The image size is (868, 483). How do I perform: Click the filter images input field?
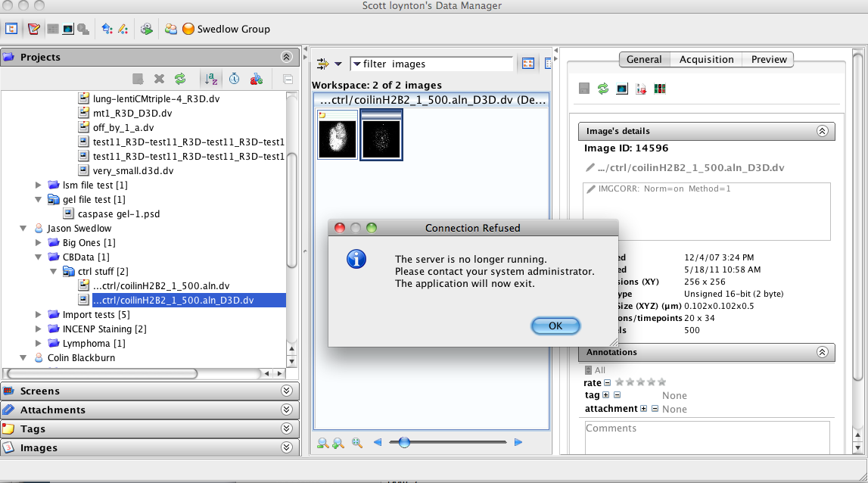tap(437, 64)
